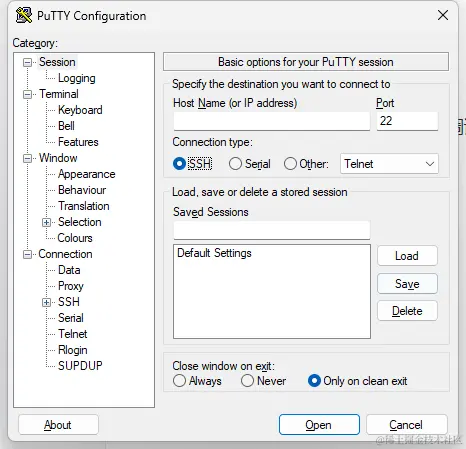
Task: Select Connection category
Action: (x=65, y=254)
